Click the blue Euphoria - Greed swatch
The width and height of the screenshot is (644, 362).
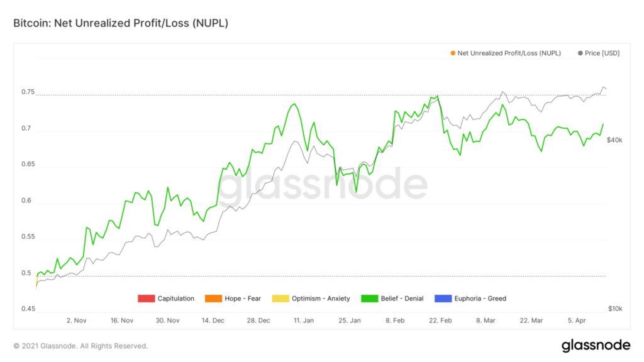(x=443, y=299)
